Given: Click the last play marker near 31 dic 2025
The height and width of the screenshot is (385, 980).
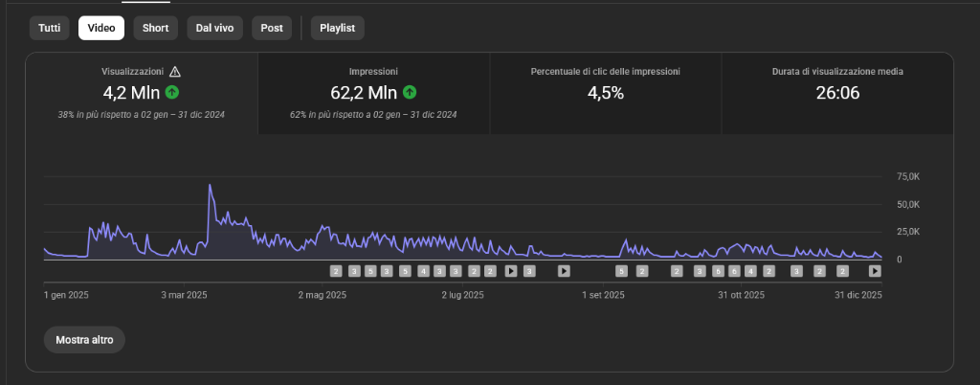Looking at the screenshot, I should 874,271.
